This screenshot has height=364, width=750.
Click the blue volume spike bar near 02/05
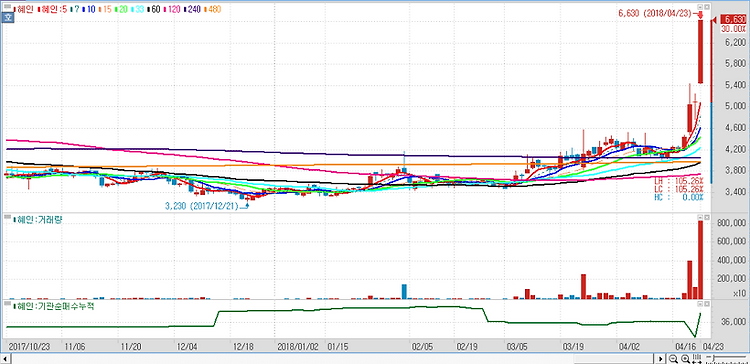click(x=404, y=291)
